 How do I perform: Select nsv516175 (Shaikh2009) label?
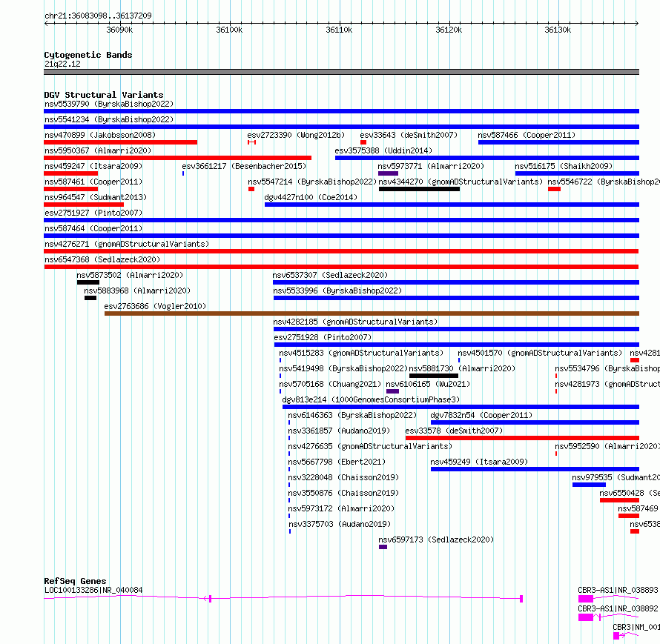[564, 166]
